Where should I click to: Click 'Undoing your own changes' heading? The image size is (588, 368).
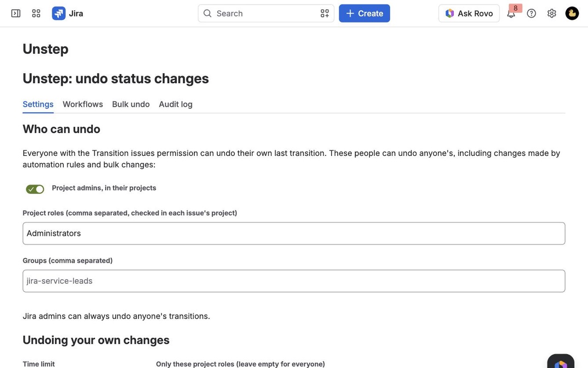click(96, 340)
